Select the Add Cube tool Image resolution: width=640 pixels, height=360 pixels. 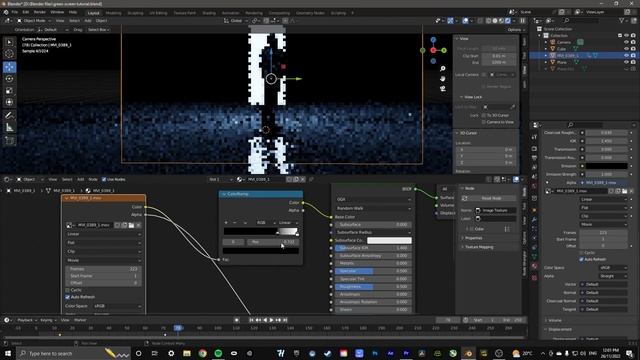9,141
